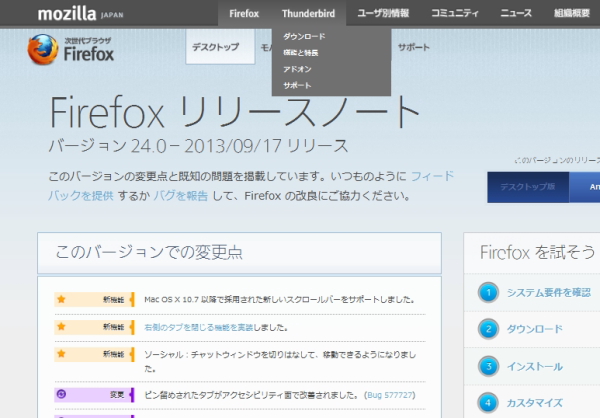Open the ニュース navigation item
This screenshot has width=600, height=418.
[x=516, y=14]
